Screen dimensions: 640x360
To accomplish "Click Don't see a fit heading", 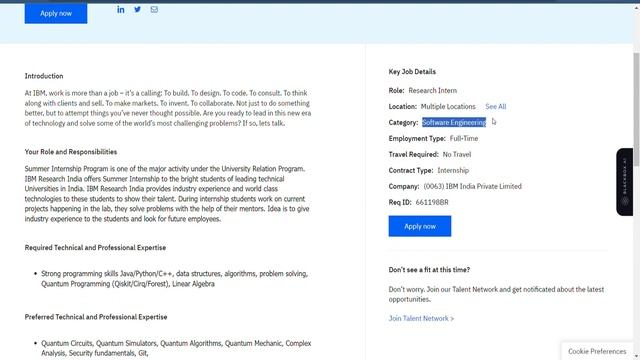I will [429, 270].
